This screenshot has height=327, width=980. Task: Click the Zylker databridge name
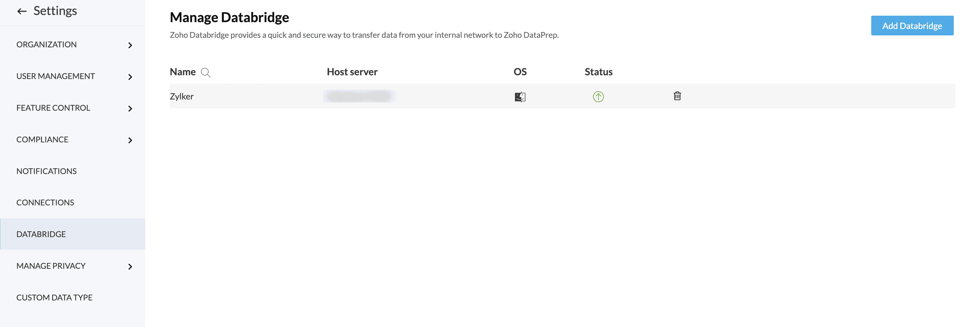coord(181,97)
